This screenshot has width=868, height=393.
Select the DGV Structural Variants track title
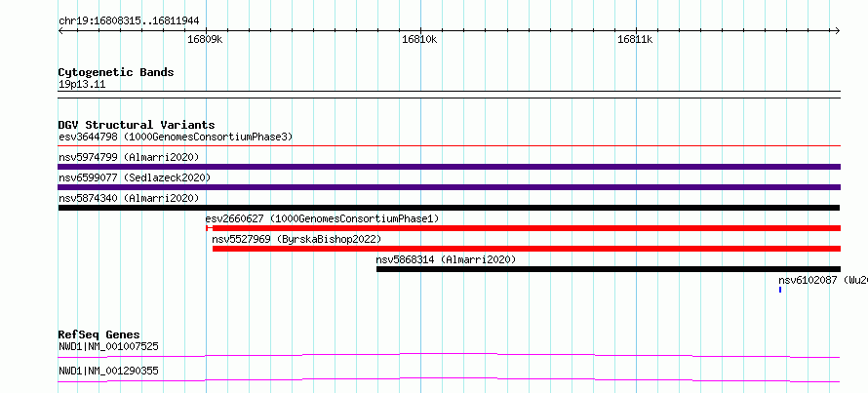coord(137,125)
